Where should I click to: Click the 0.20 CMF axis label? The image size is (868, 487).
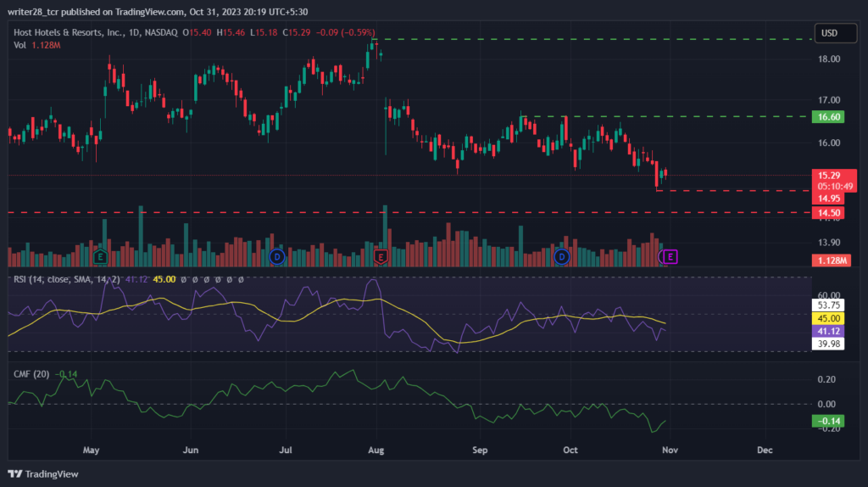click(826, 379)
